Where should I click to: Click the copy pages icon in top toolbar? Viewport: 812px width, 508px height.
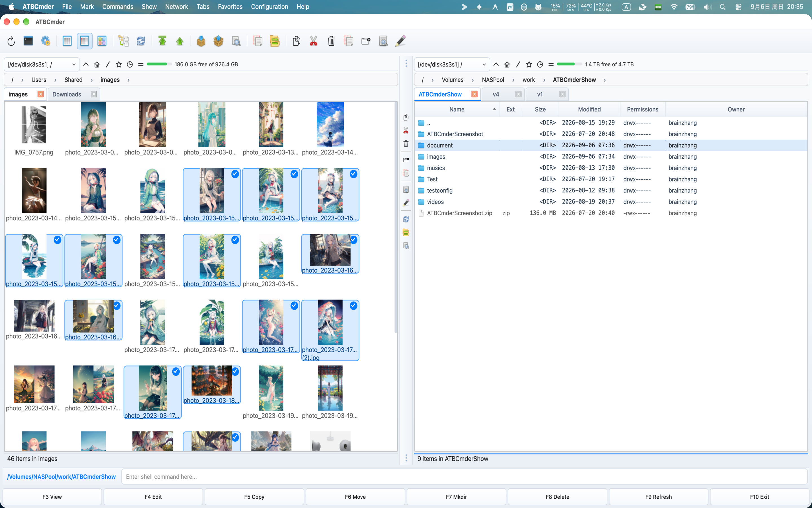296,41
